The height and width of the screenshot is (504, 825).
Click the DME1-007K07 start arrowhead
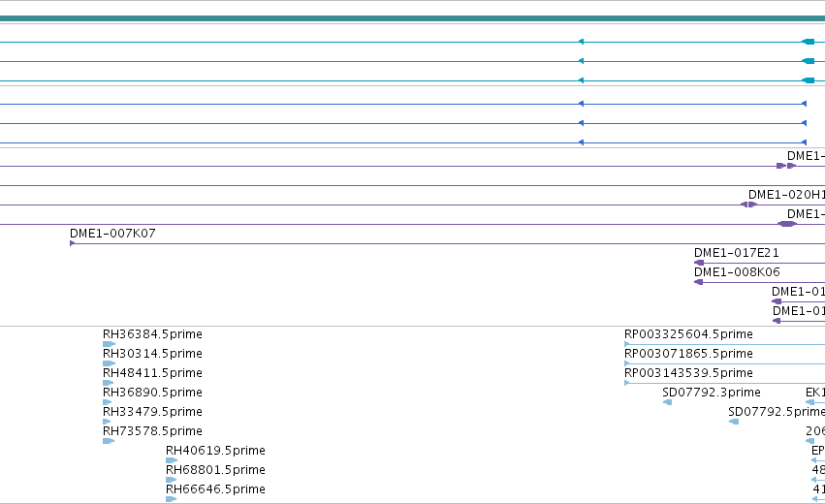click(x=72, y=243)
